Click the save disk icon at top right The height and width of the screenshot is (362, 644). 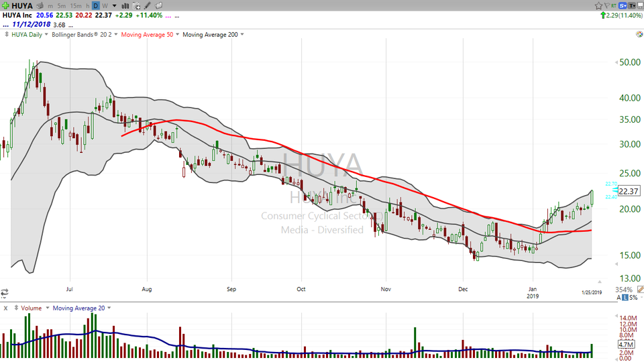640,5
